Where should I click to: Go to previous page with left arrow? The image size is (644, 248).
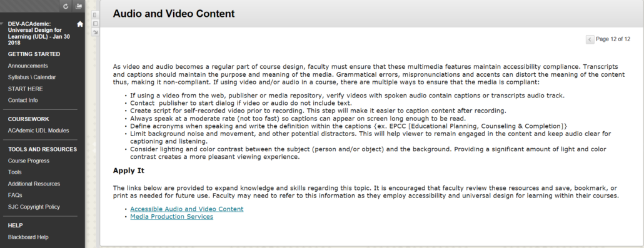tap(590, 39)
